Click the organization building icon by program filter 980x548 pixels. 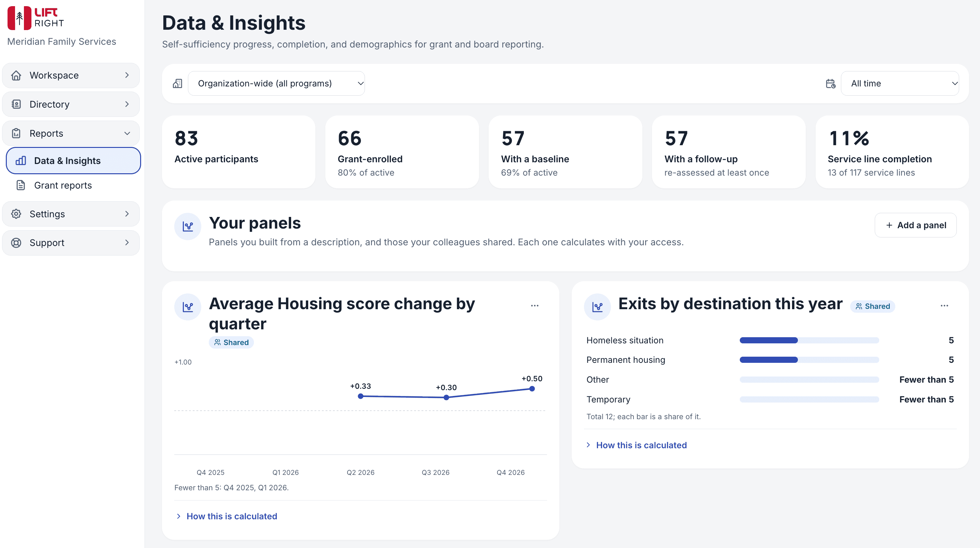[x=178, y=83]
